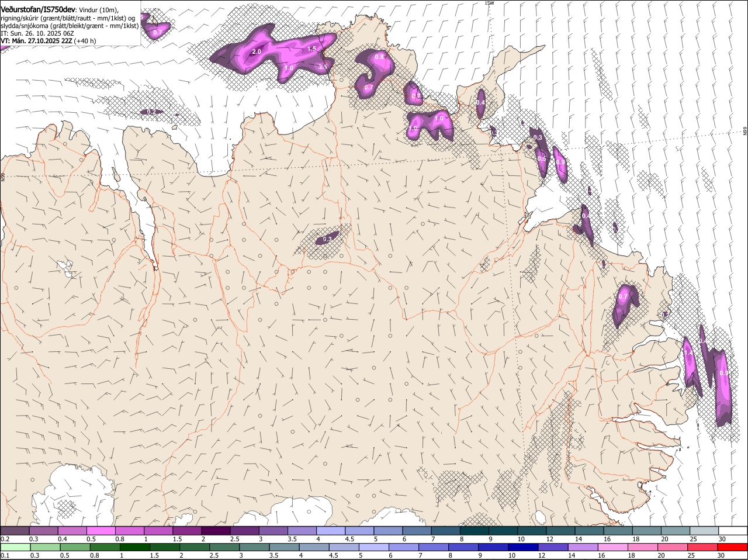Select the pale gray 25 swatch in the upper snow legend
The image size is (748, 560).
coord(704,531)
